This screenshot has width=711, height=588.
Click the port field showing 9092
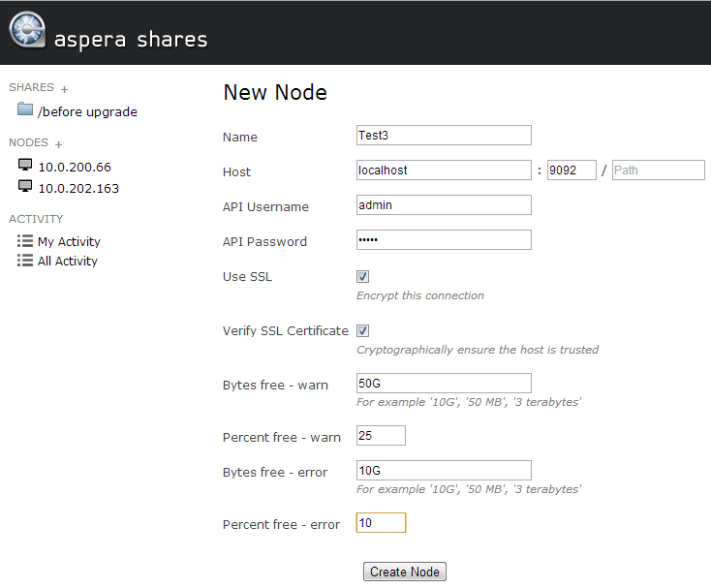coord(572,170)
